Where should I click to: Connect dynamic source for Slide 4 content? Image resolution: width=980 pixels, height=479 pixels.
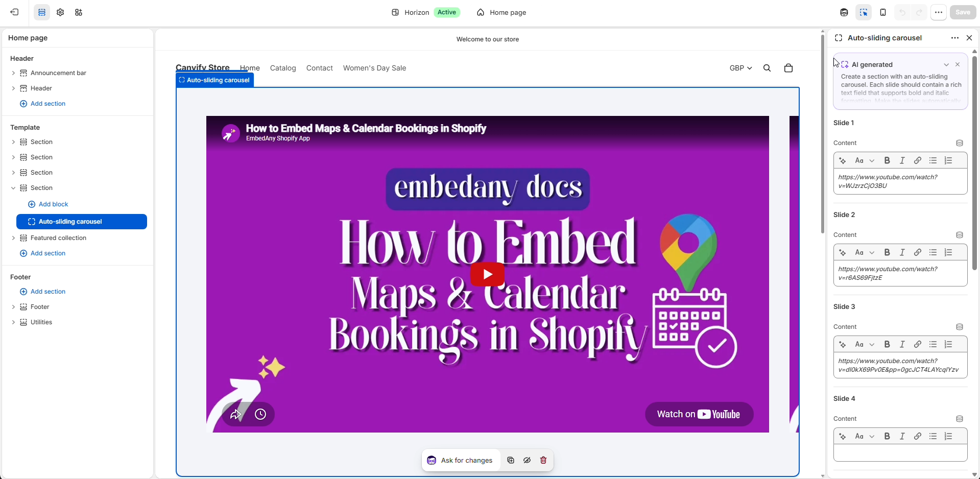point(960,419)
